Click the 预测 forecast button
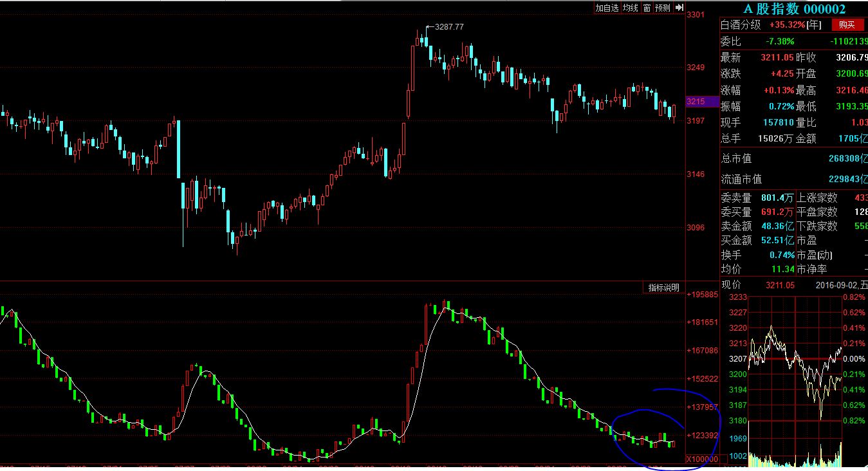 663,8
